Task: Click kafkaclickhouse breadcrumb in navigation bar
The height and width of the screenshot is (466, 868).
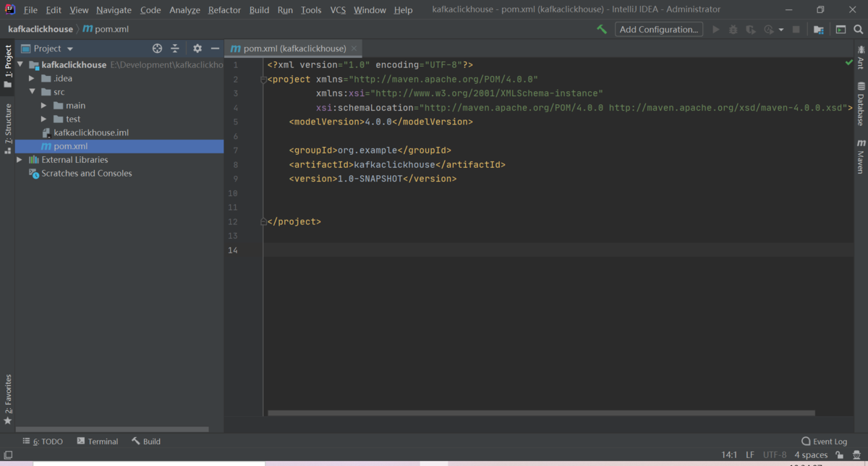Action: [41, 30]
